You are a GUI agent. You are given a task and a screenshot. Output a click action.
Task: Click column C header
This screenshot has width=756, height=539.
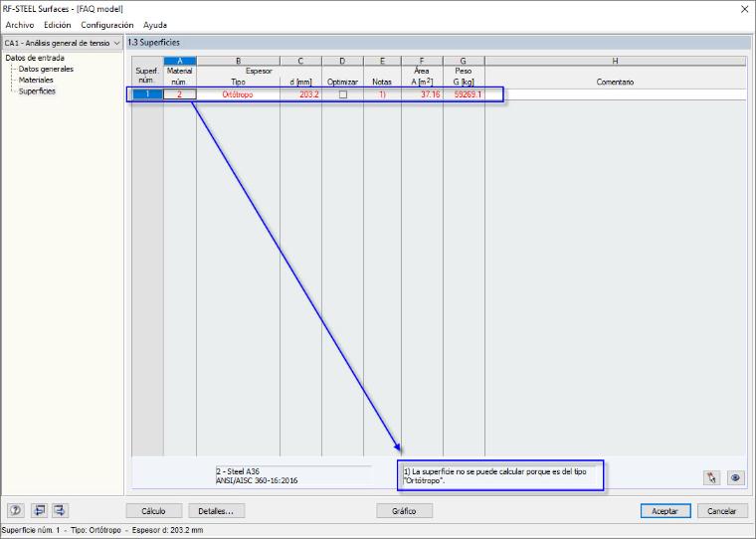[300, 61]
